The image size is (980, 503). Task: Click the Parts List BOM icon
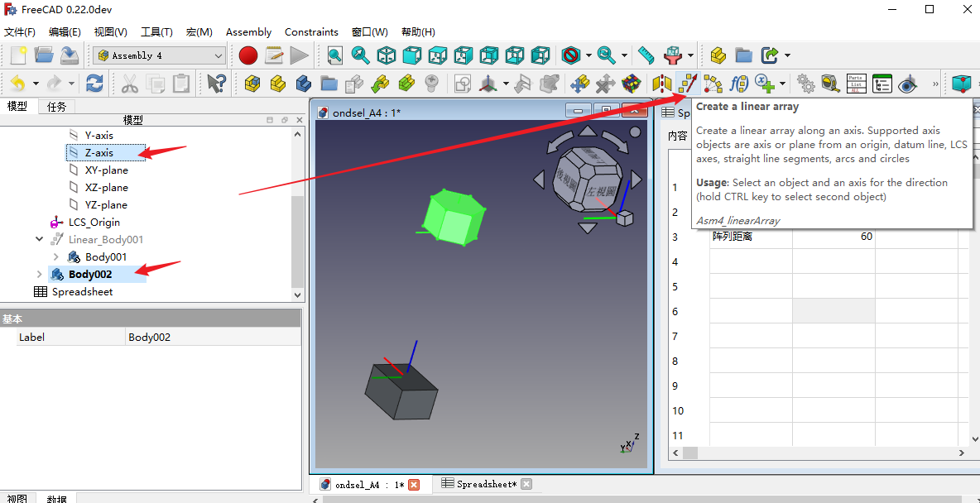(x=856, y=84)
